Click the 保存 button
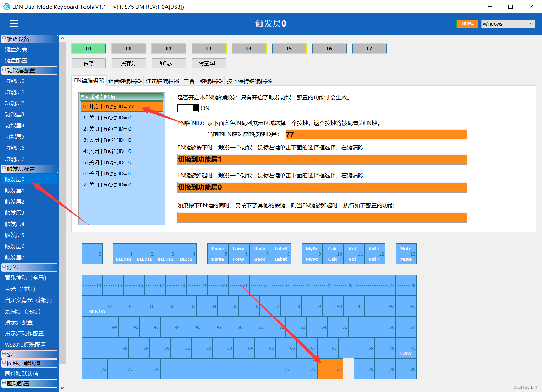The image size is (542, 392). [x=89, y=63]
